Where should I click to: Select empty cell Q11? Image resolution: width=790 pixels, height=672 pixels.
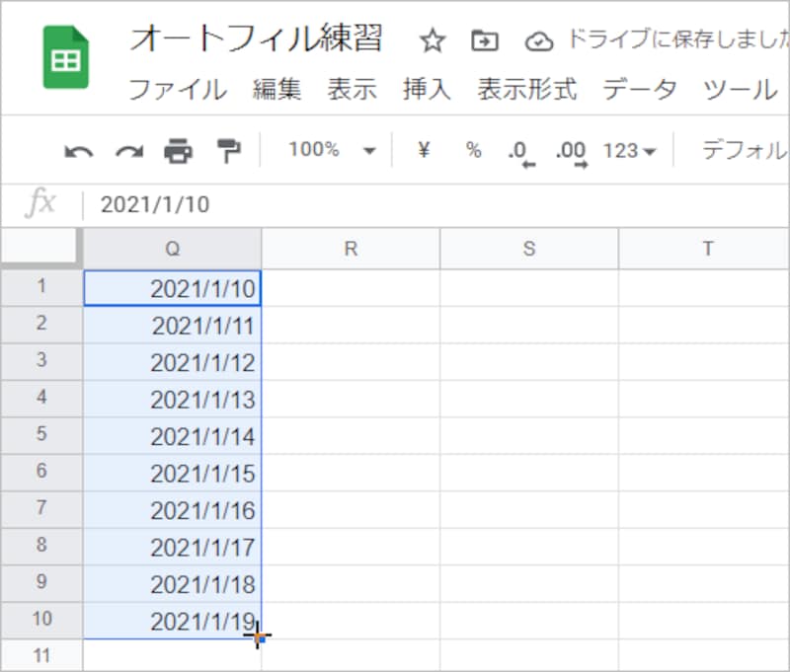[x=173, y=653]
